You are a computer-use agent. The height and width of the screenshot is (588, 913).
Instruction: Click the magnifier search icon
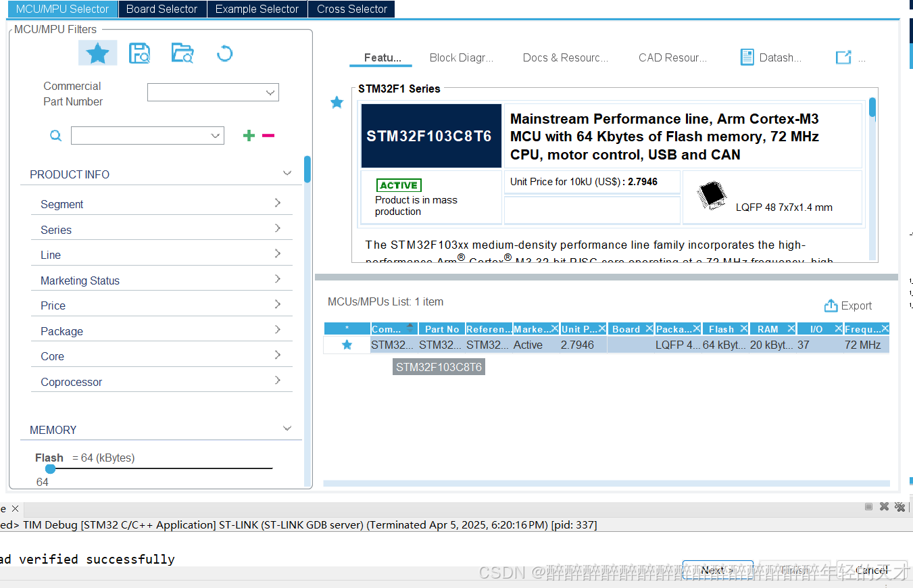point(56,135)
